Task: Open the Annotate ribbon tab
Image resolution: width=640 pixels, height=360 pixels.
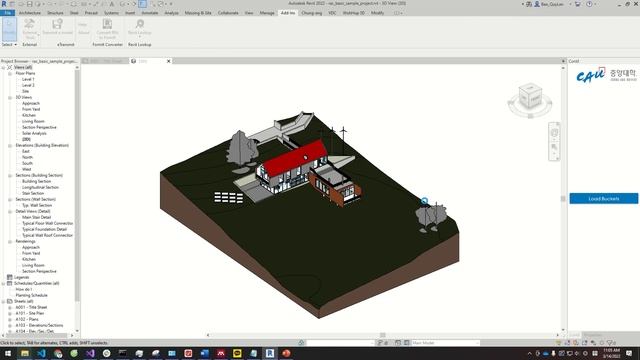Action: (150, 13)
